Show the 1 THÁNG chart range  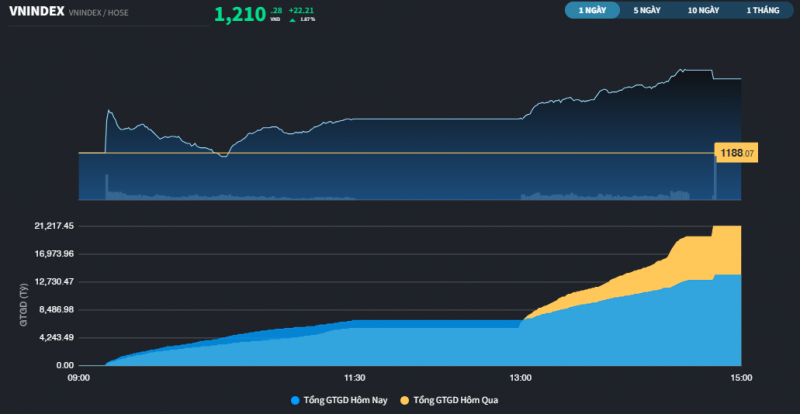[762, 10]
